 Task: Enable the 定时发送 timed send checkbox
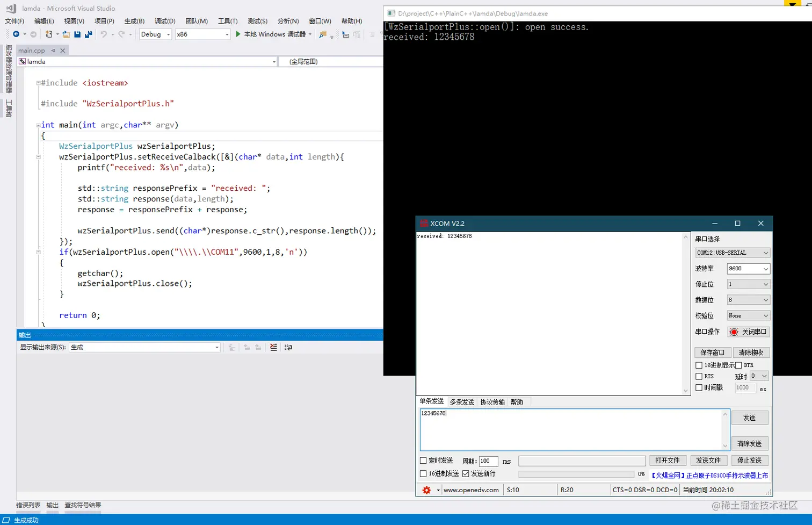423,461
